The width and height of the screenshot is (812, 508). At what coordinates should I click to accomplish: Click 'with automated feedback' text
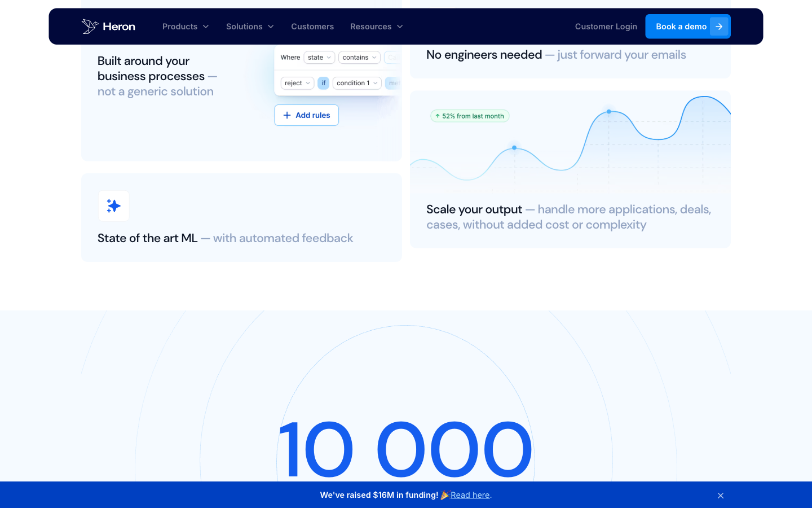tap(283, 238)
